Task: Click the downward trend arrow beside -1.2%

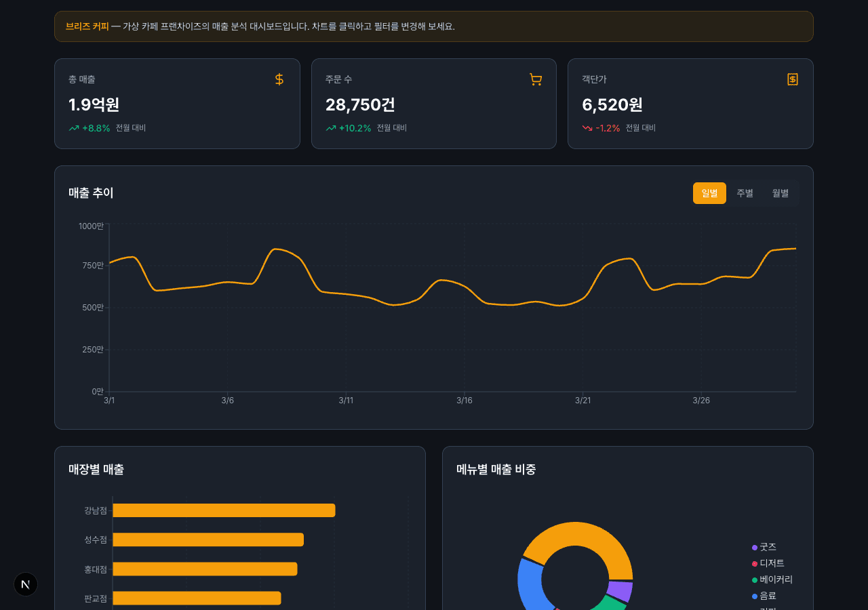Action: tap(587, 128)
